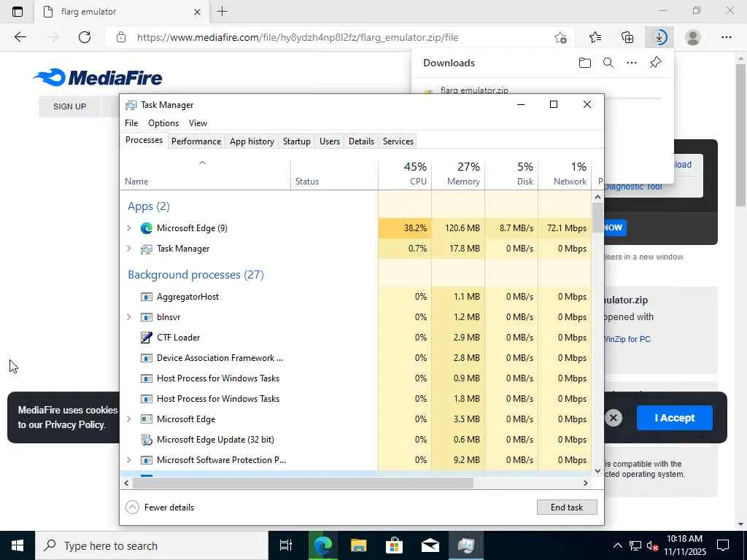Sort processes by Disk column
Image resolution: width=747 pixels, height=560 pixels.
pos(511,174)
